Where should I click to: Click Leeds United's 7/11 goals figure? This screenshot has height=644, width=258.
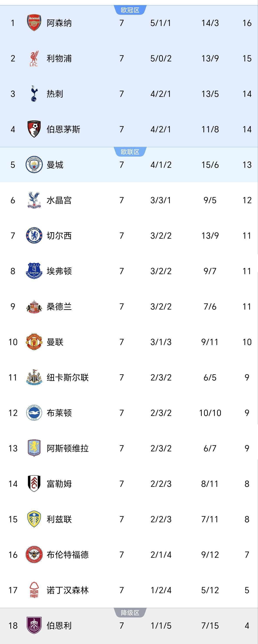pos(210,519)
